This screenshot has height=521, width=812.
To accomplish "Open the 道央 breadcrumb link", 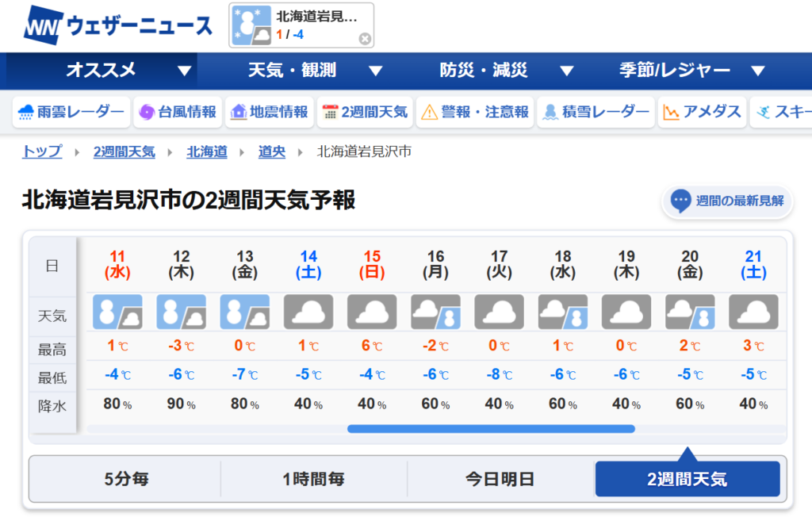I will [272, 151].
